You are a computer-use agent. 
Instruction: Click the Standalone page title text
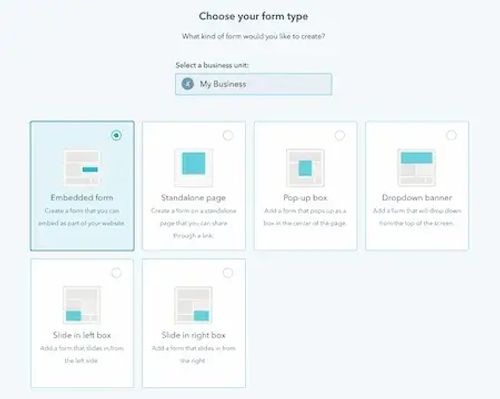pyautogui.click(x=193, y=198)
